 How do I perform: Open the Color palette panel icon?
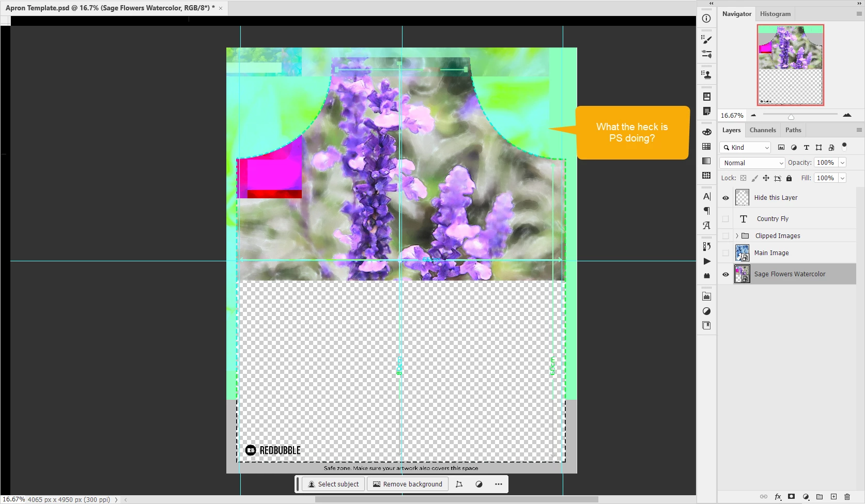pos(706,132)
